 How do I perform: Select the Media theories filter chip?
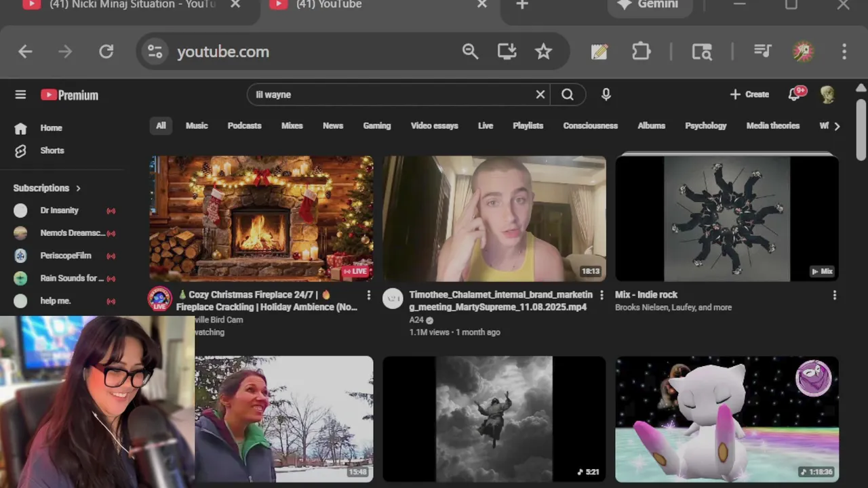tap(773, 126)
